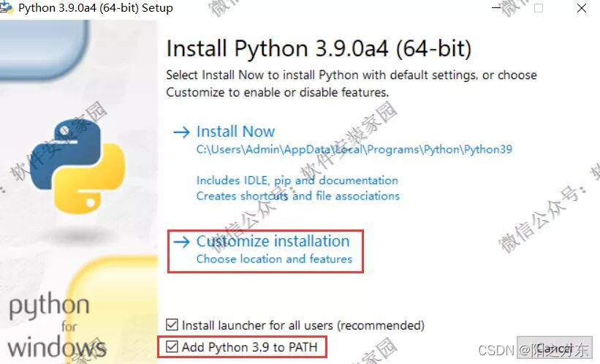Image resolution: width=600 pixels, height=364 pixels.
Task: Cancel the Python setup
Action: coord(554,349)
